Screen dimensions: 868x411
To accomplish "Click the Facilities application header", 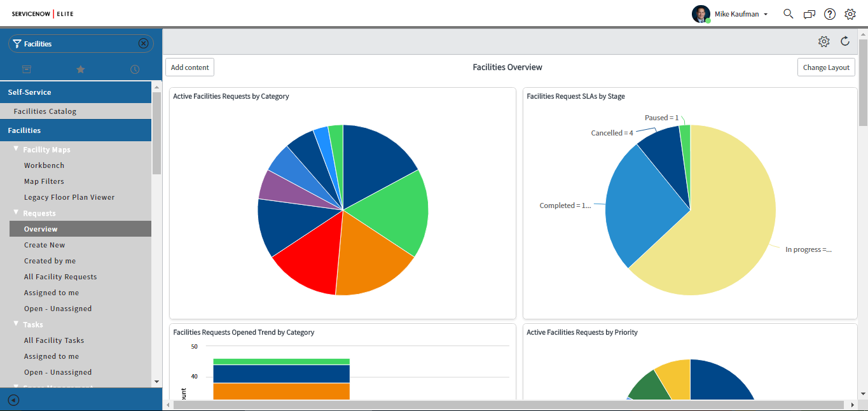I will click(x=76, y=130).
